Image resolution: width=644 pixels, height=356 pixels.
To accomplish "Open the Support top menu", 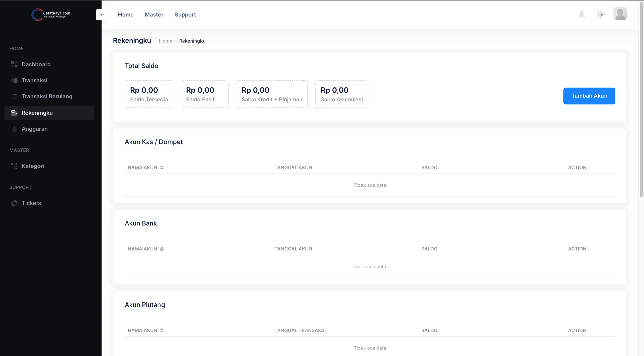I will point(185,15).
